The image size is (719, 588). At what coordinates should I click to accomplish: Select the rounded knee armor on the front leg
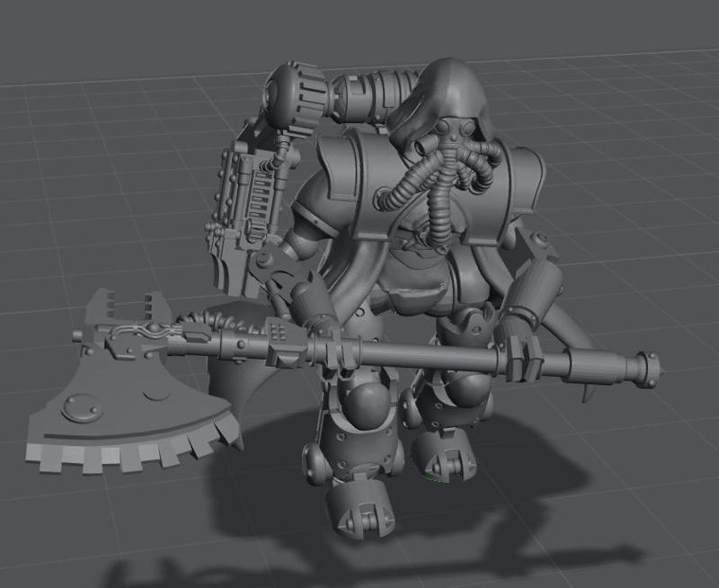(368, 404)
